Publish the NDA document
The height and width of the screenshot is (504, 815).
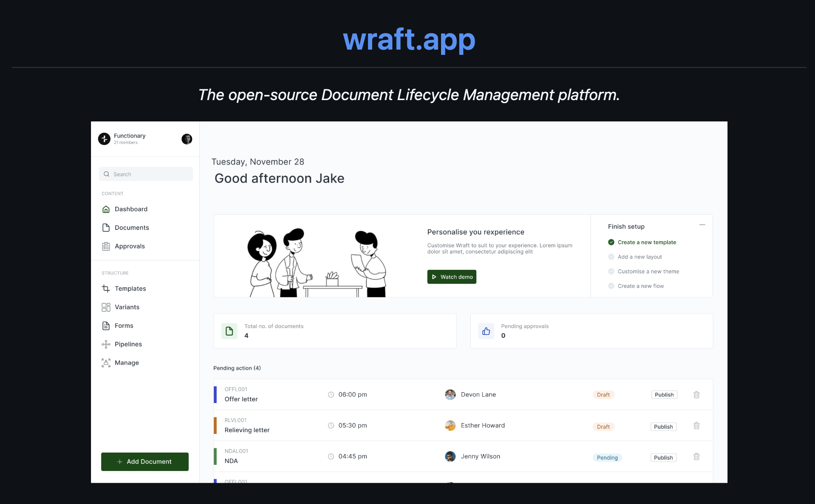coord(663,458)
